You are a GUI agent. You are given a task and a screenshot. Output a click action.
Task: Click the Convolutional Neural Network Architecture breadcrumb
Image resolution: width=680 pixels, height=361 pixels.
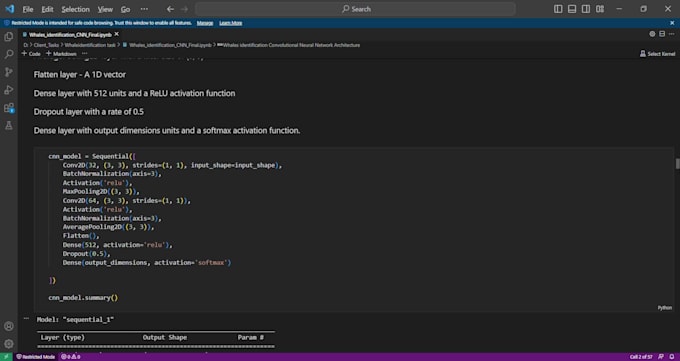point(288,45)
